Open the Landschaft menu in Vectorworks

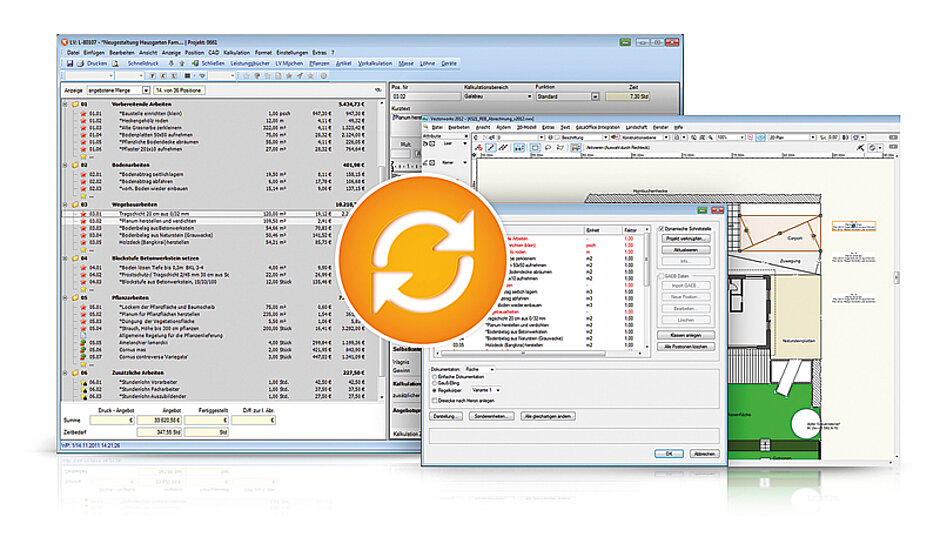[x=634, y=128]
